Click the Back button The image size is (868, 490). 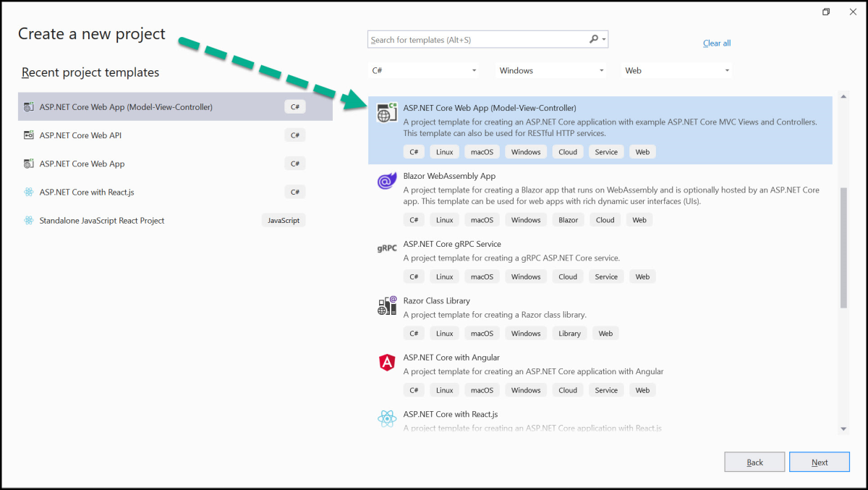click(x=754, y=462)
